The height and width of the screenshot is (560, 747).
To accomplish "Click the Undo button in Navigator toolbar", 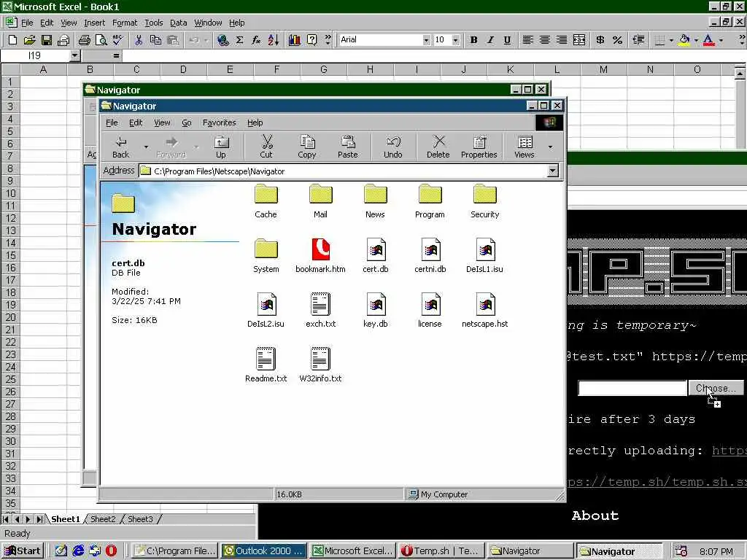I will pos(393,146).
